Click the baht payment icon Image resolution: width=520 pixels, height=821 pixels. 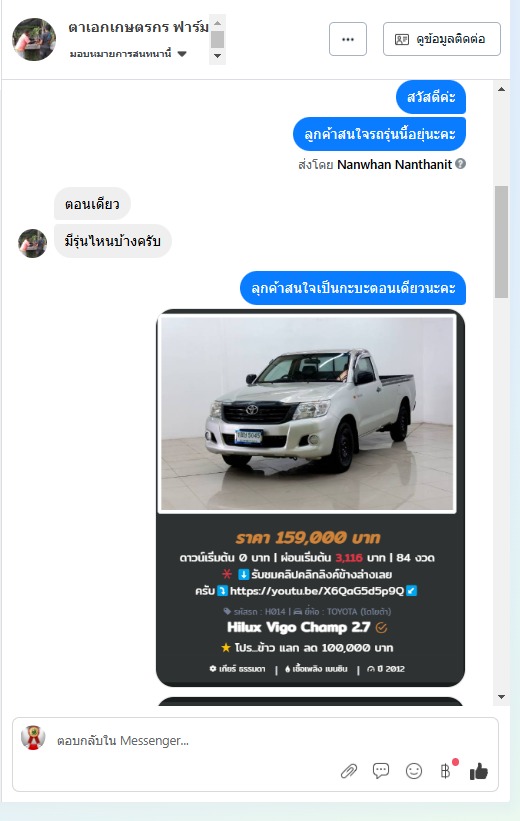point(445,771)
